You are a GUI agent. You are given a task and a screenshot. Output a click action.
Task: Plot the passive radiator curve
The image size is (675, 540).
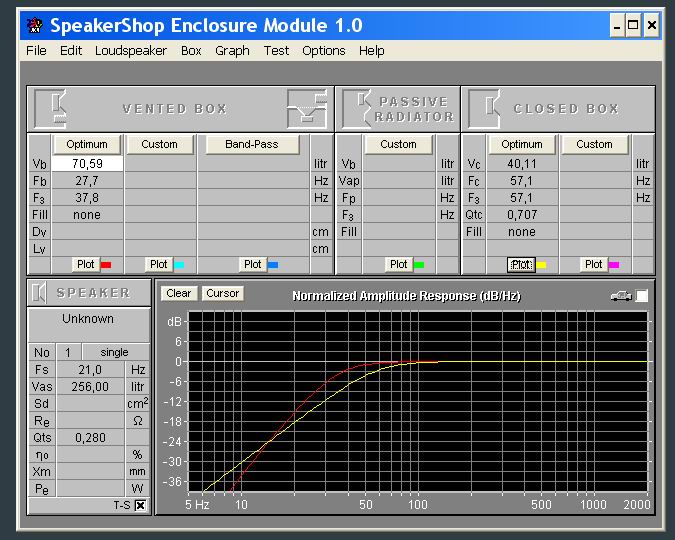click(398, 264)
